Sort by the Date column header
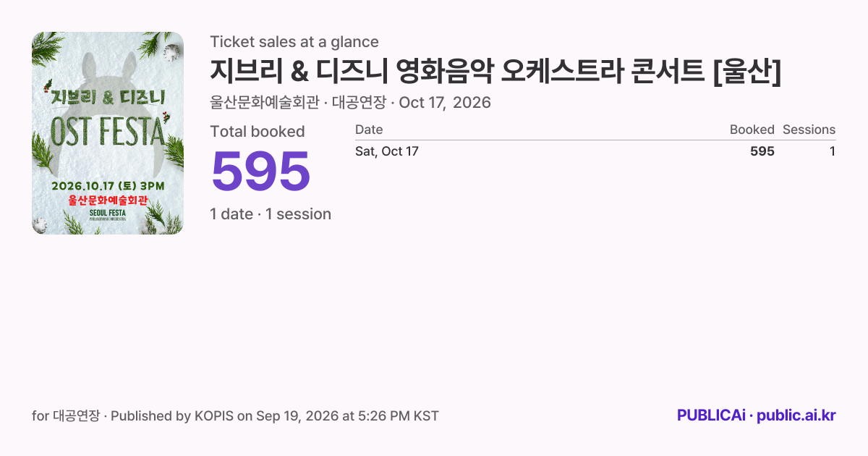The height and width of the screenshot is (456, 868). click(x=369, y=130)
